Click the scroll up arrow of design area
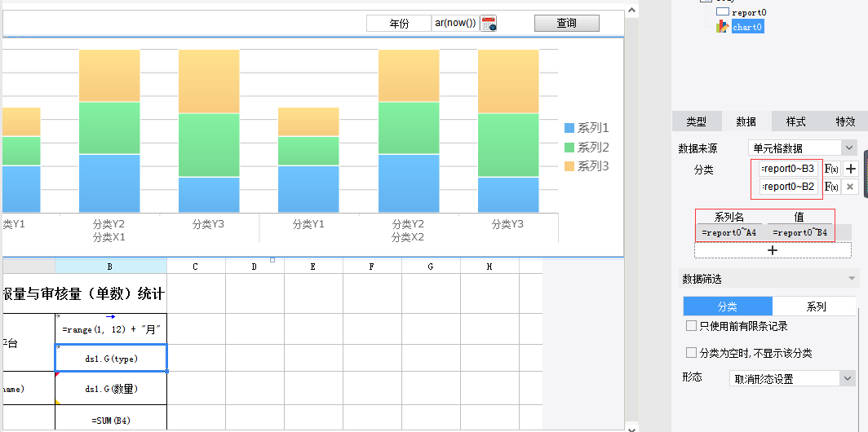The width and height of the screenshot is (868, 432). click(x=631, y=9)
